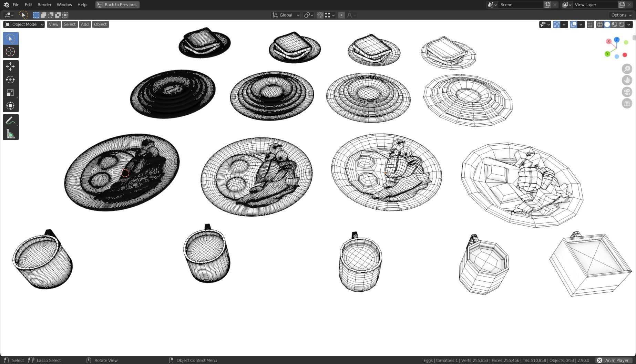The width and height of the screenshot is (636, 364).
Task: Choose the Set New Selection mode icon
Action: pyautogui.click(x=36, y=15)
